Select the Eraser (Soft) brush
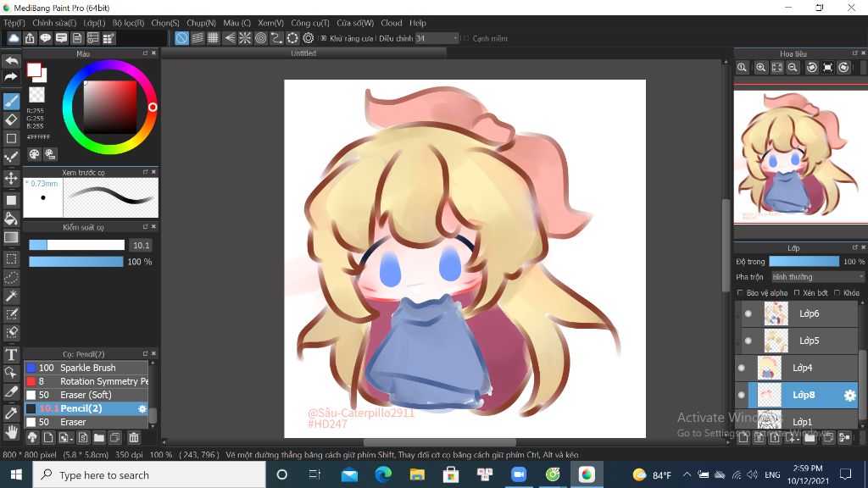 86,395
